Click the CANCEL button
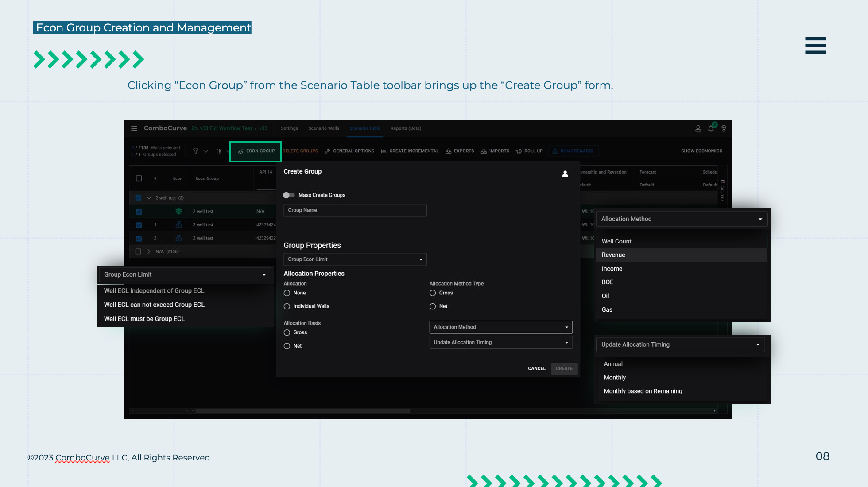The image size is (868, 487). pyautogui.click(x=536, y=368)
